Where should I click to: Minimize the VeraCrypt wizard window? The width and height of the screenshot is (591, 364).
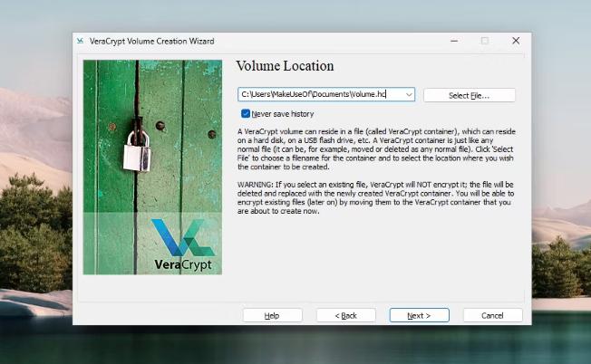coord(454,41)
